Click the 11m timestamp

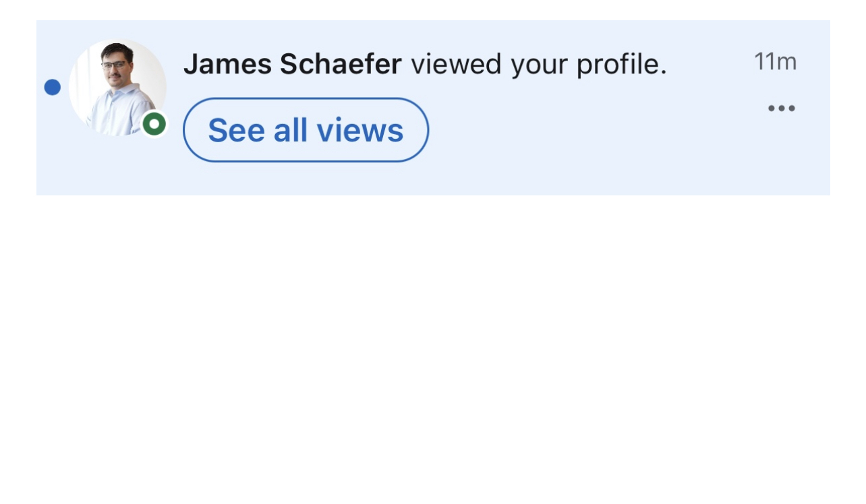click(775, 61)
